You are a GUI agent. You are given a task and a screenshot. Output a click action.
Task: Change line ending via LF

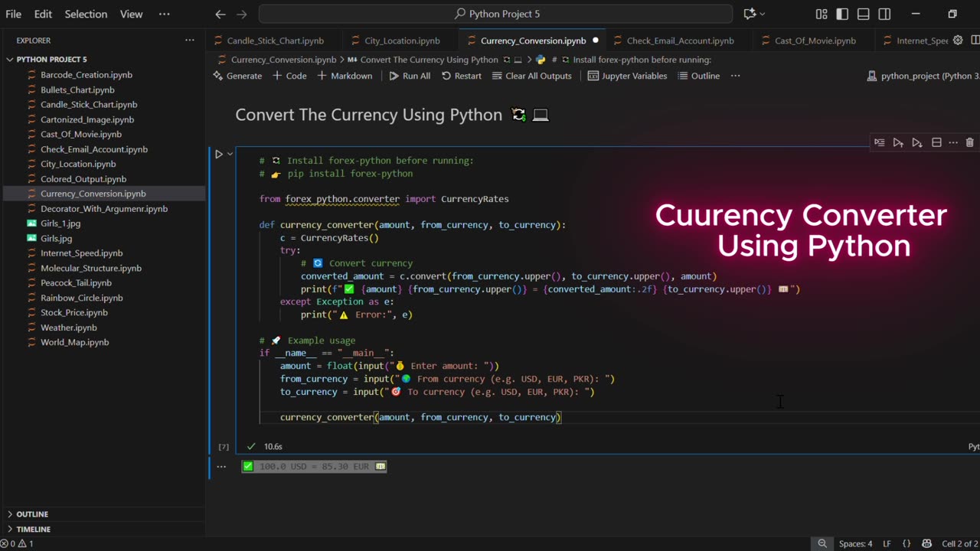887,543
